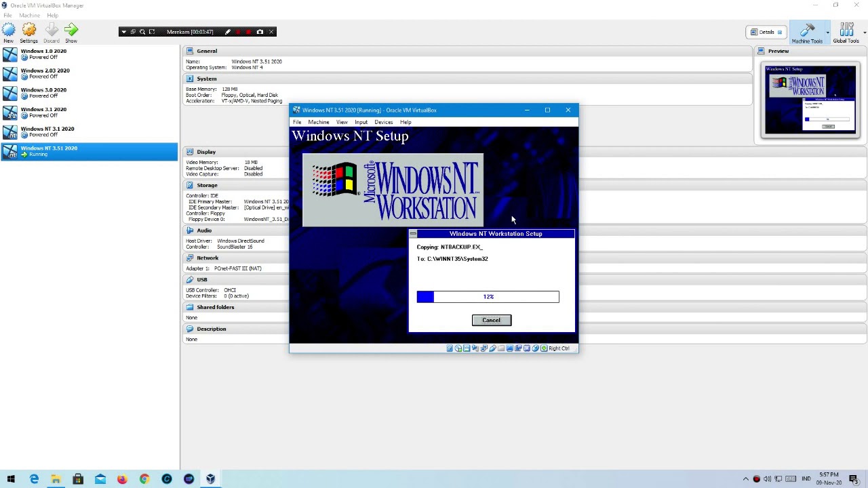Show hidden system tray icons chevron

click(745, 479)
